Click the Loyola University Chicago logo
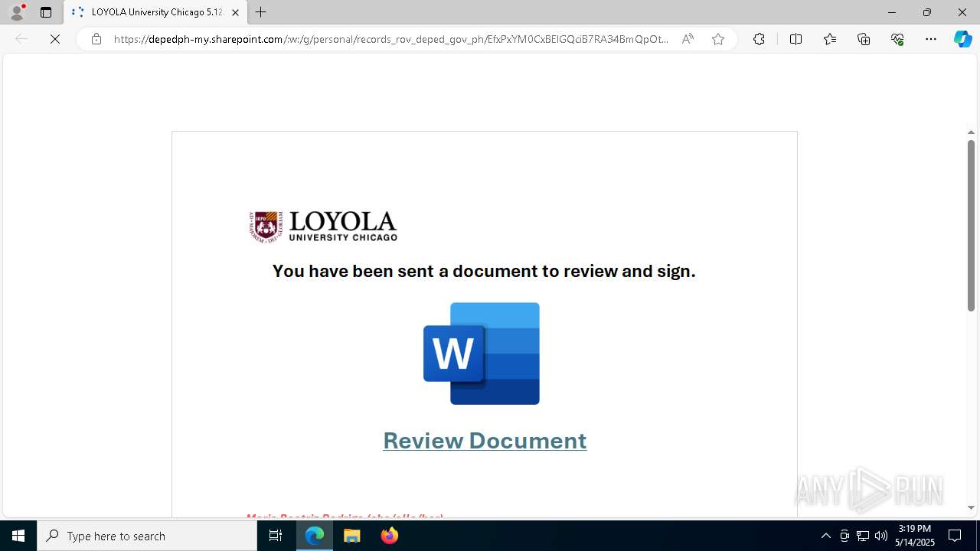980x551 pixels. [323, 227]
